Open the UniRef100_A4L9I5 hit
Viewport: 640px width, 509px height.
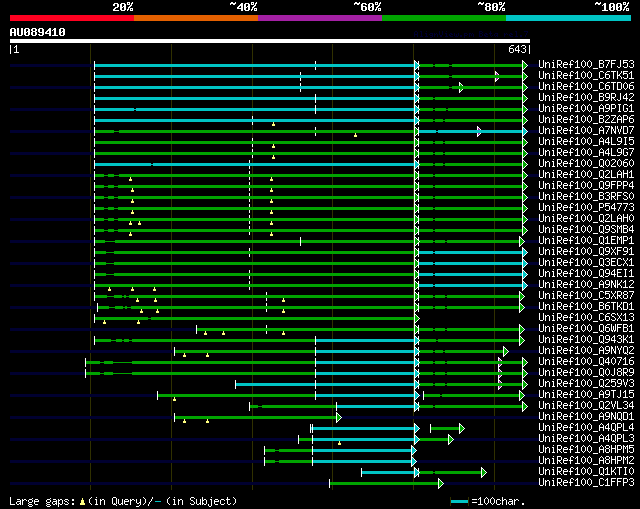[x=586, y=142]
